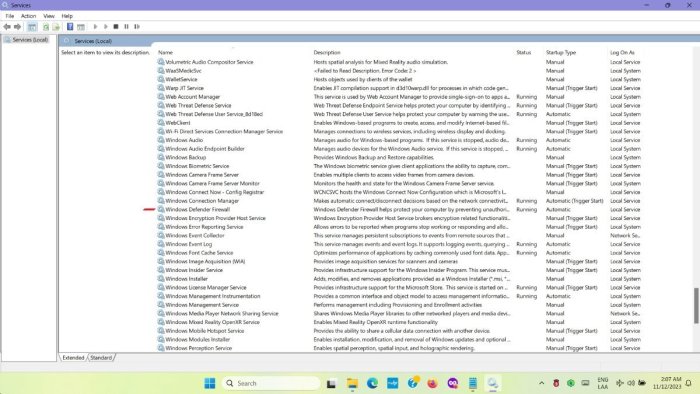700x394 pixels.
Task: Open the clock showing 2:07 AM
Action: point(667,383)
